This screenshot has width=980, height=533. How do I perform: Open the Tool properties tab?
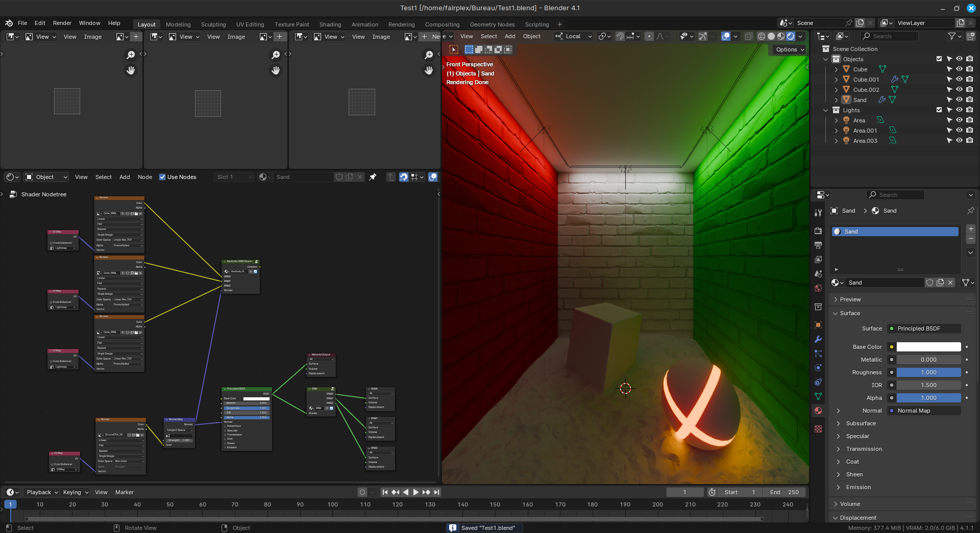[818, 212]
